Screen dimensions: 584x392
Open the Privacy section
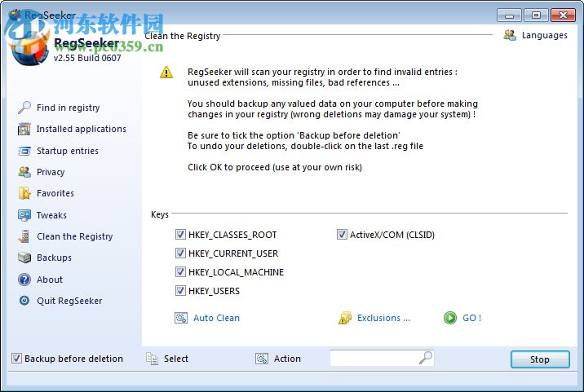click(x=51, y=172)
